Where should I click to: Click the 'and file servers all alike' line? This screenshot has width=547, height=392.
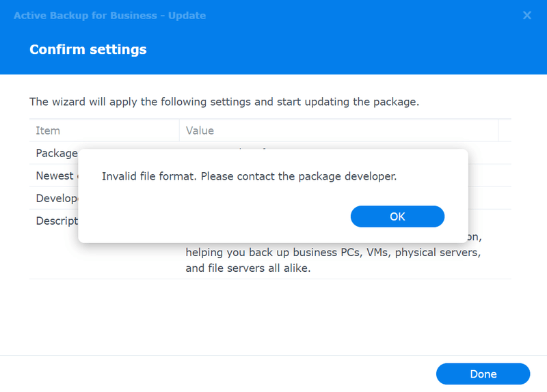(x=248, y=268)
